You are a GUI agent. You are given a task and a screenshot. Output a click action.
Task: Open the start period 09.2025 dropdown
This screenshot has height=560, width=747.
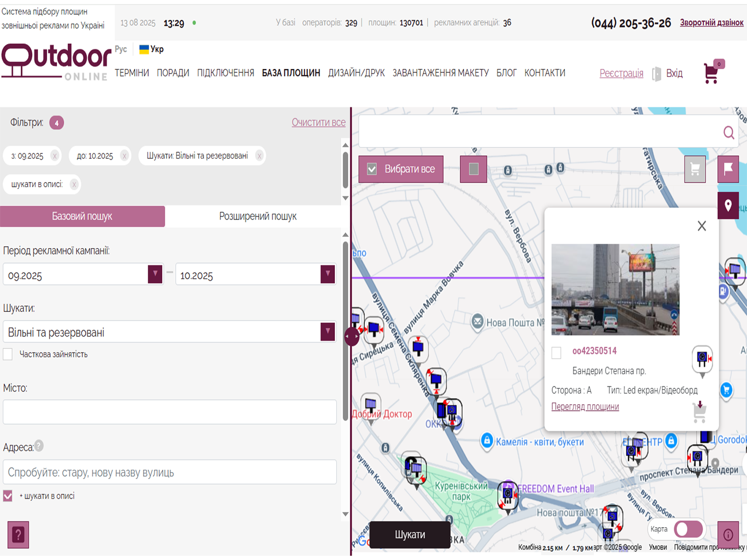pyautogui.click(x=155, y=275)
